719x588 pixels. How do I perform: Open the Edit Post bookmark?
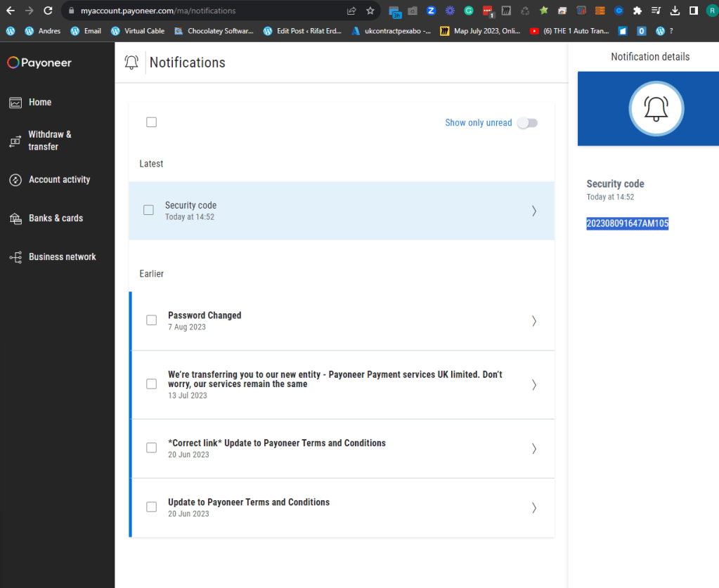[303, 31]
